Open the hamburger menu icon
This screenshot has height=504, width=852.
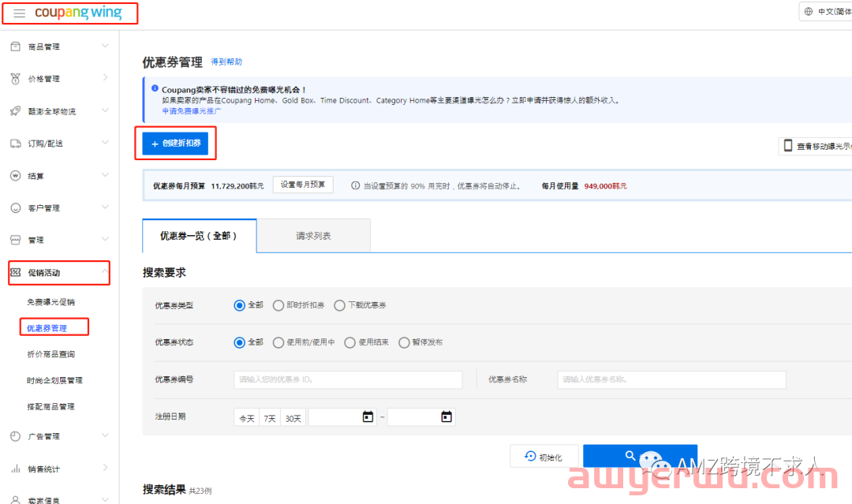pyautogui.click(x=19, y=13)
